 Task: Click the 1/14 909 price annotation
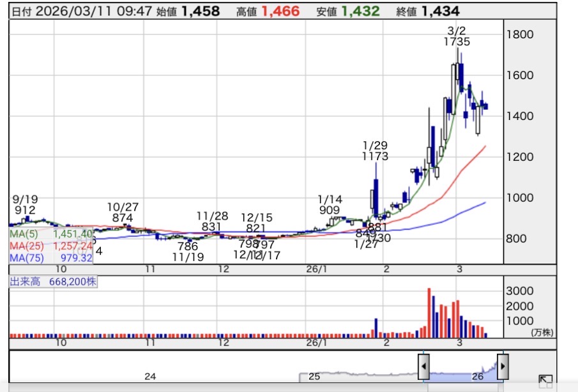pyautogui.click(x=330, y=204)
